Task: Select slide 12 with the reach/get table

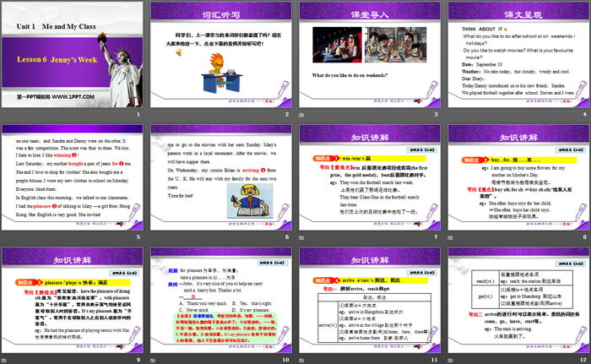Action: tap(518, 301)
